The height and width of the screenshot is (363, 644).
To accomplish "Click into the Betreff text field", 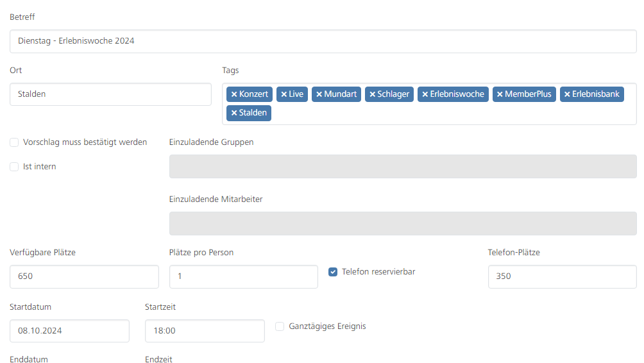I will click(x=323, y=41).
